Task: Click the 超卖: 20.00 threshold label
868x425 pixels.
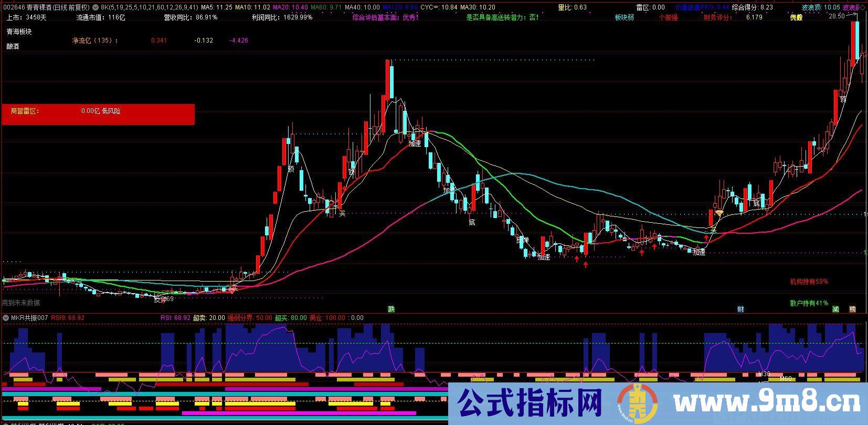Action: (208, 318)
